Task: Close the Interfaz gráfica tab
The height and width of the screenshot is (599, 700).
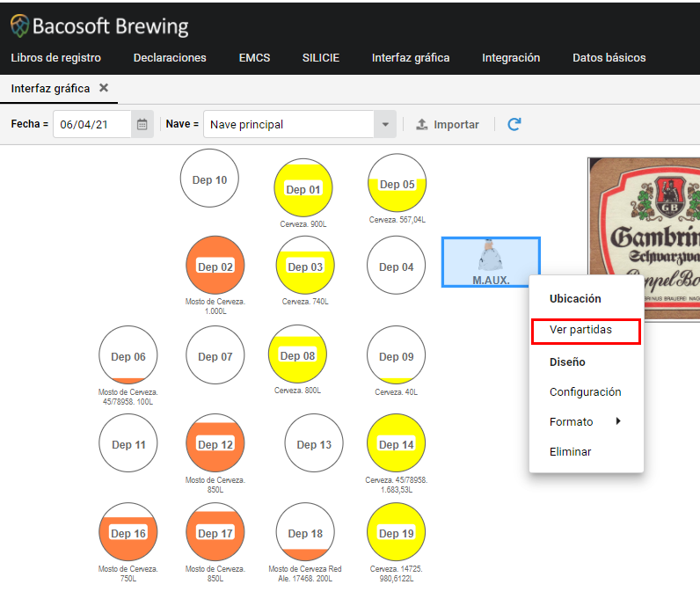Action: click(104, 88)
